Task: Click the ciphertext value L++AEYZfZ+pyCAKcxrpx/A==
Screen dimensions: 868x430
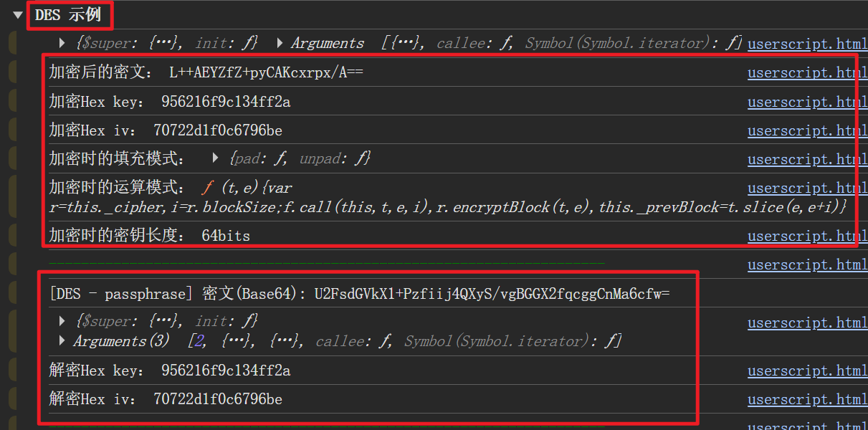Action: pos(266,72)
